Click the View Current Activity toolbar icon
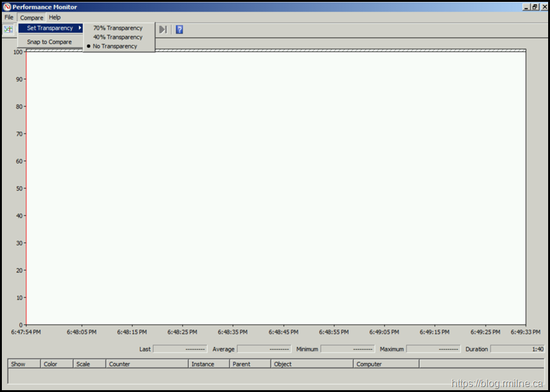The height and width of the screenshot is (392, 550). coord(9,29)
